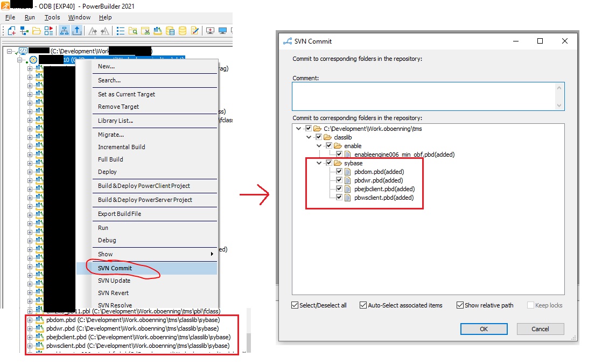This screenshot has height=364, width=595.
Task: Click the Edit file pencil icon
Action: [x=195, y=31]
